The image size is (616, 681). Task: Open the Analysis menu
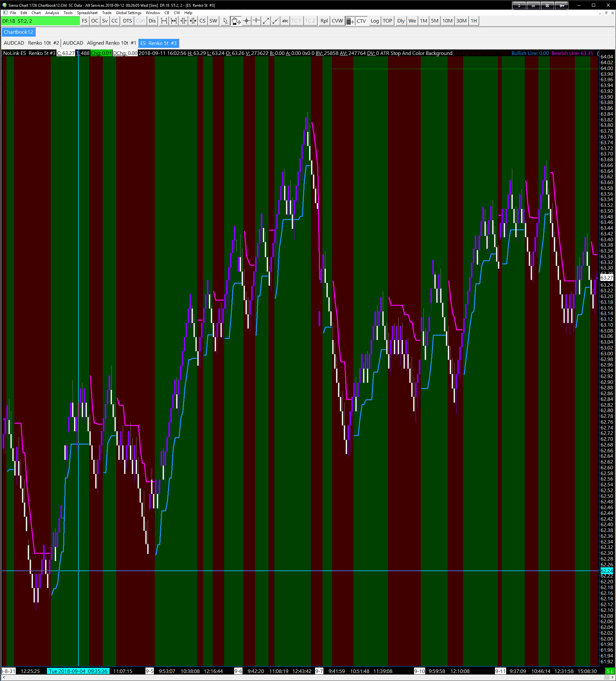click(52, 13)
